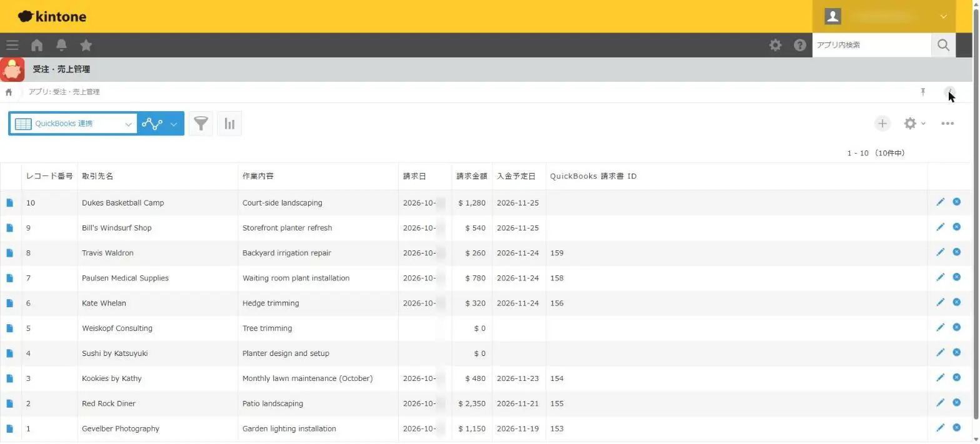Add a new record with plus icon
The height and width of the screenshot is (444, 980).
tap(882, 124)
